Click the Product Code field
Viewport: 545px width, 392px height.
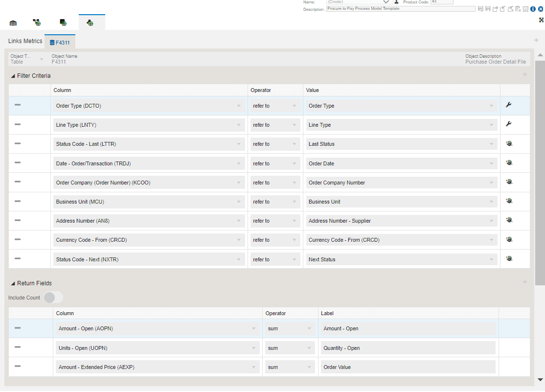442,2
